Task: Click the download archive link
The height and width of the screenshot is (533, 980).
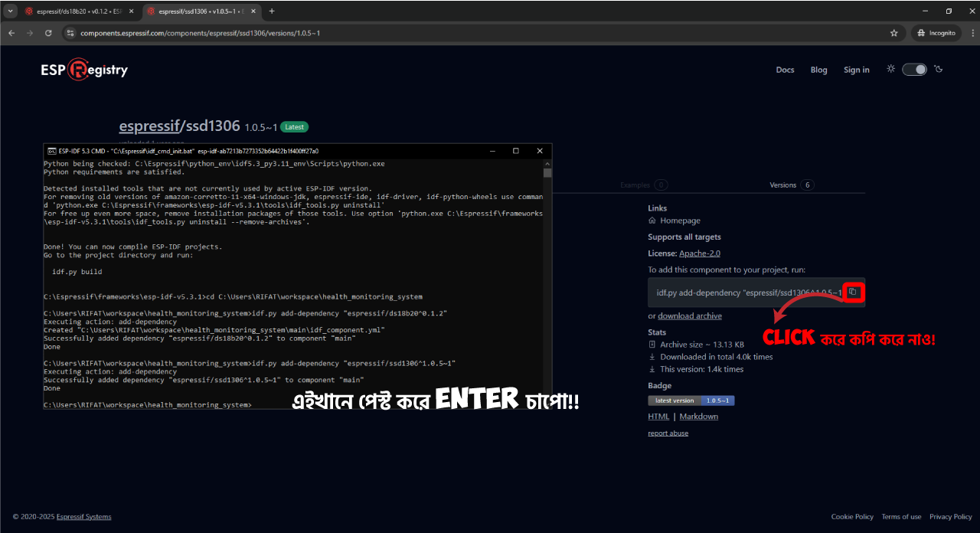Action: (690, 316)
